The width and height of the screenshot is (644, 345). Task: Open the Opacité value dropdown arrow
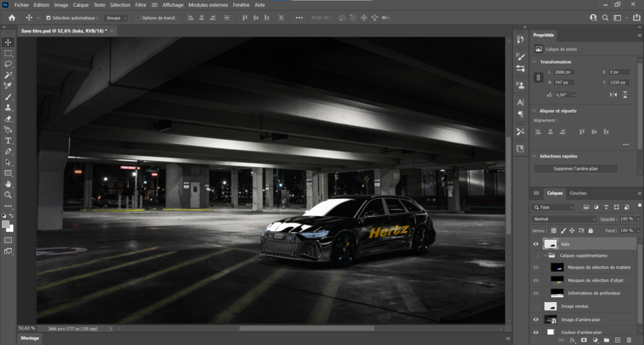click(x=638, y=219)
